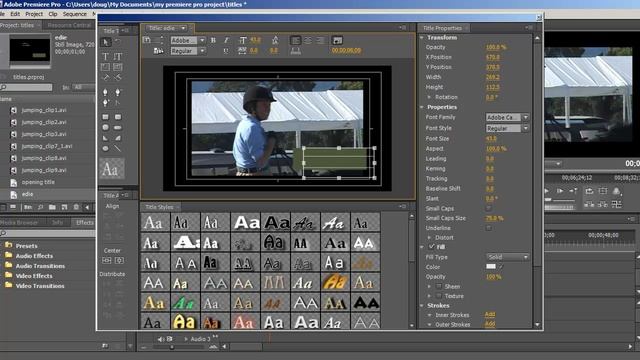This screenshot has height=360, width=640.
Task: Enable the Sheen checkbox
Action: click(x=439, y=286)
